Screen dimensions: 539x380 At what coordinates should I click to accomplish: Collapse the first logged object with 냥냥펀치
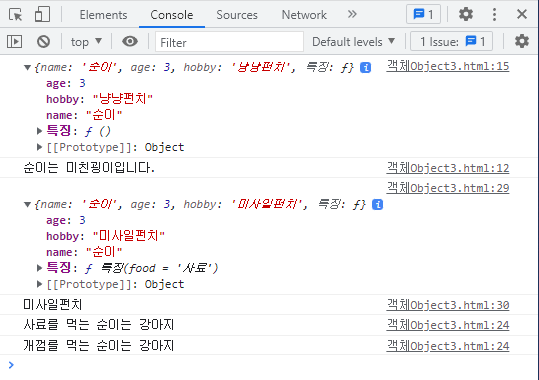(x=28, y=67)
